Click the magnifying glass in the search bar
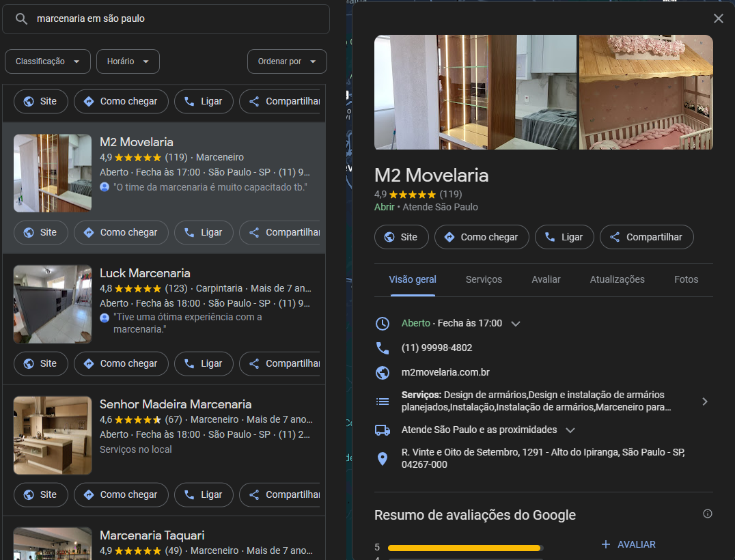Image resolution: width=735 pixels, height=560 pixels. (x=22, y=19)
